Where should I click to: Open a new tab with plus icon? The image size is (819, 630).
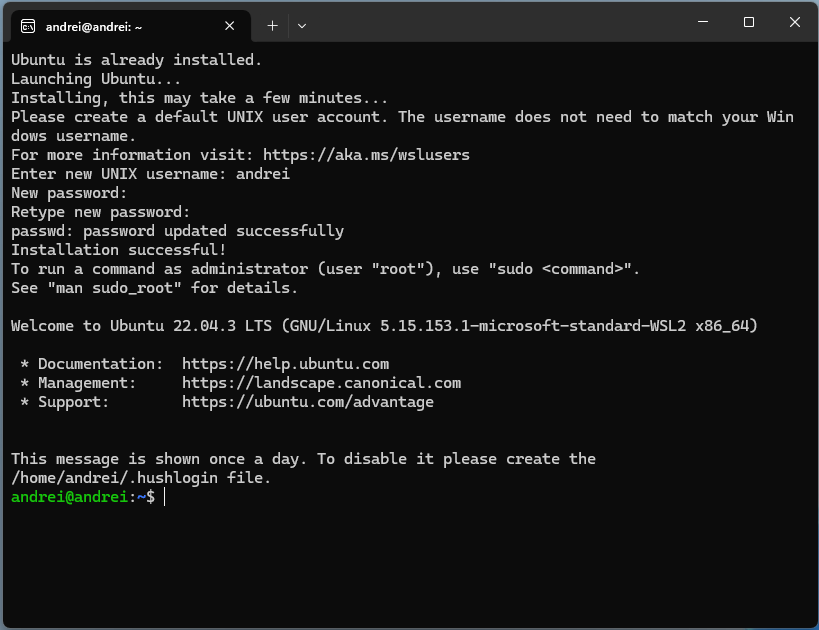pos(272,26)
